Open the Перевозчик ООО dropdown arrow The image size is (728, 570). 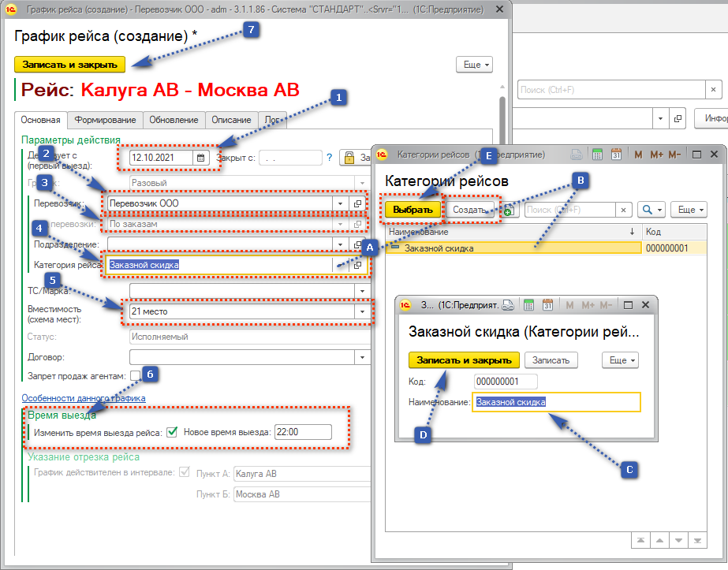(x=340, y=203)
